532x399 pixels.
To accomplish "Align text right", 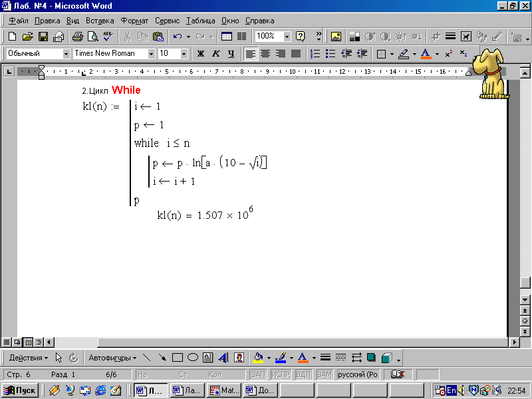I will tap(281, 54).
